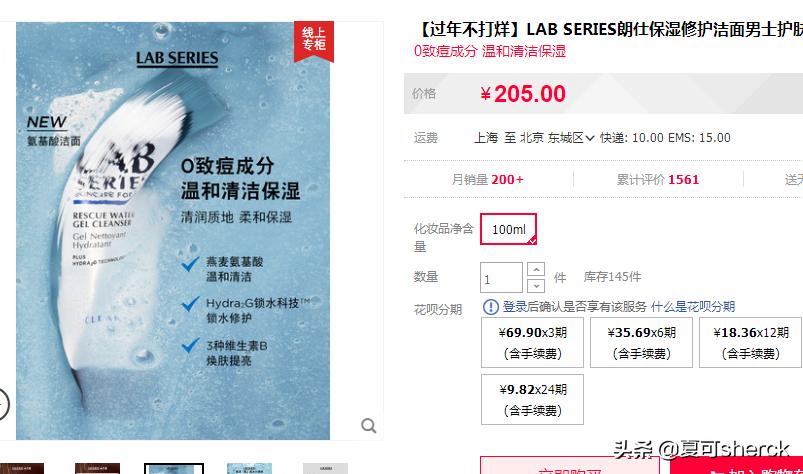Choose ¥69.90x3期 installment plan
Image resolution: width=803 pixels, height=474 pixels.
point(532,342)
